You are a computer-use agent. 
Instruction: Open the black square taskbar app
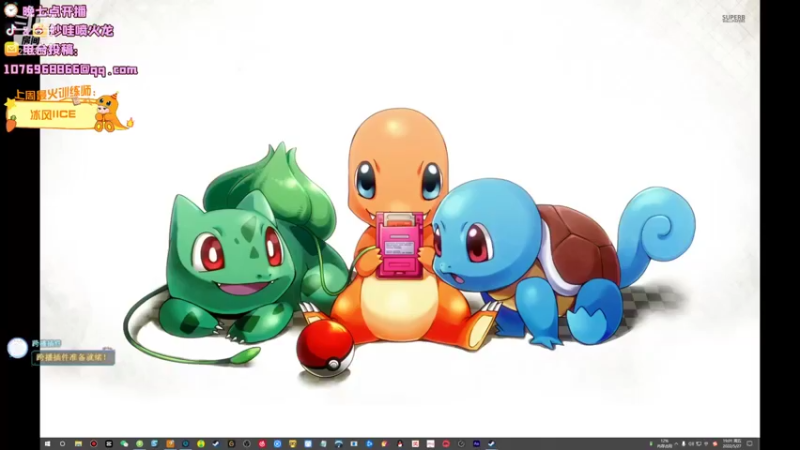click(109, 444)
